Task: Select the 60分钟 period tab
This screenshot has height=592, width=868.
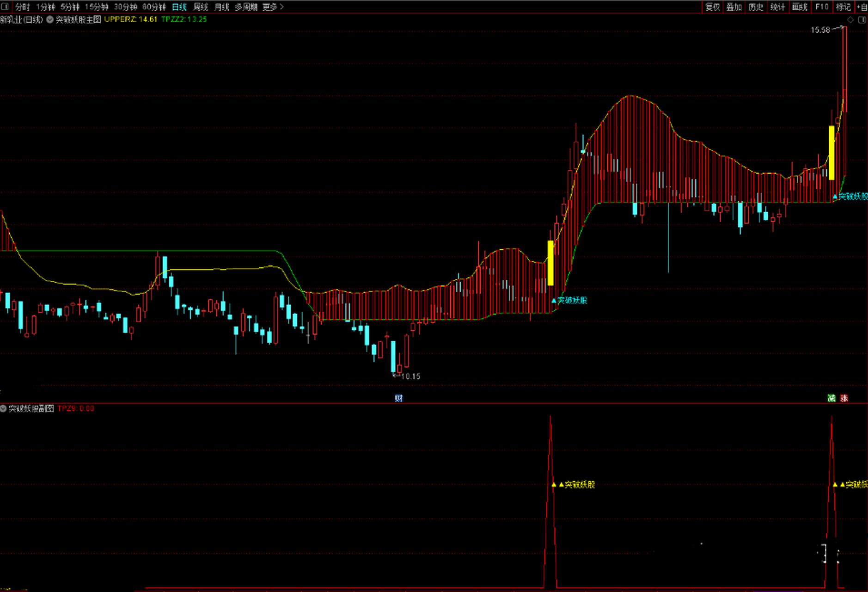Action: point(154,7)
